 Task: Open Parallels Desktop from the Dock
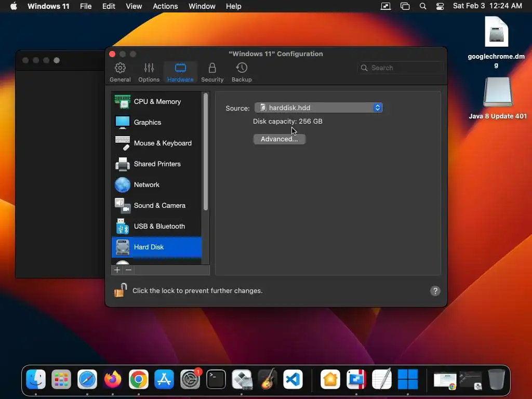point(356,379)
